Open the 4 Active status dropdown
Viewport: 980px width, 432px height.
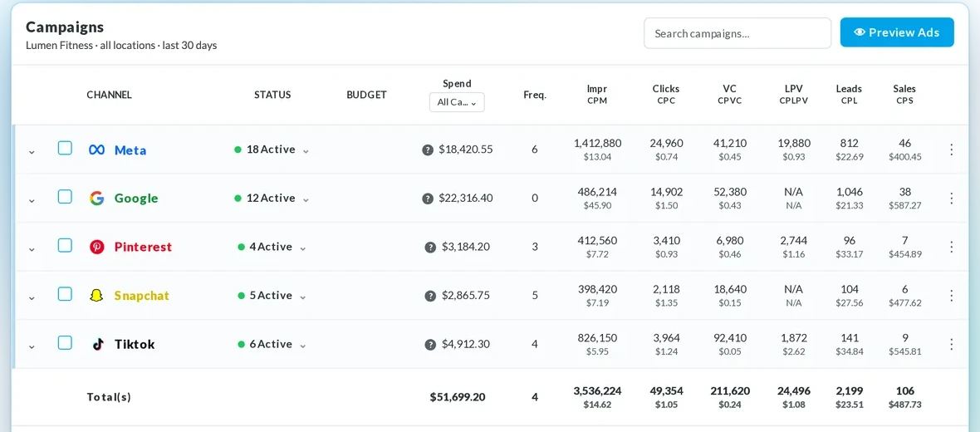(272, 247)
